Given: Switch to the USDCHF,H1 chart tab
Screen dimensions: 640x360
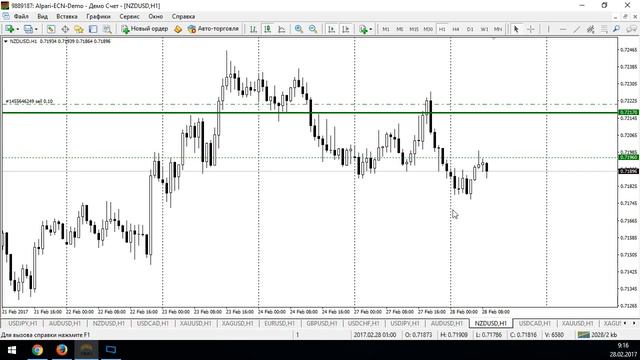Looking at the screenshot, I should 363,323.
